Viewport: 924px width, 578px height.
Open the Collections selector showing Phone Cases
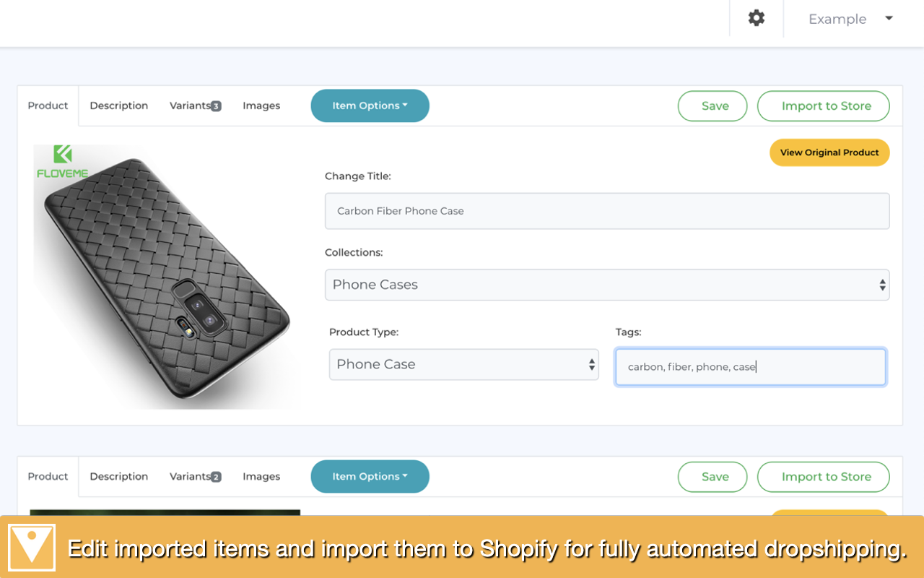[606, 284]
